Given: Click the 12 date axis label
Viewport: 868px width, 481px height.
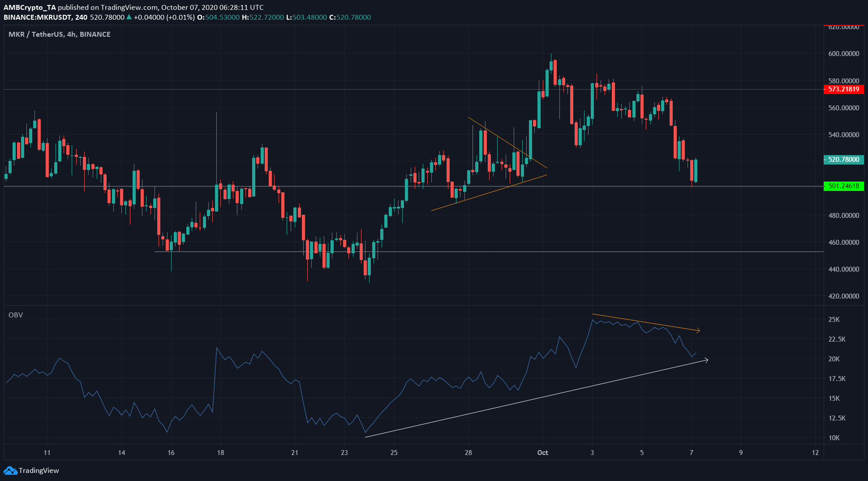Looking at the screenshot, I should (815, 453).
